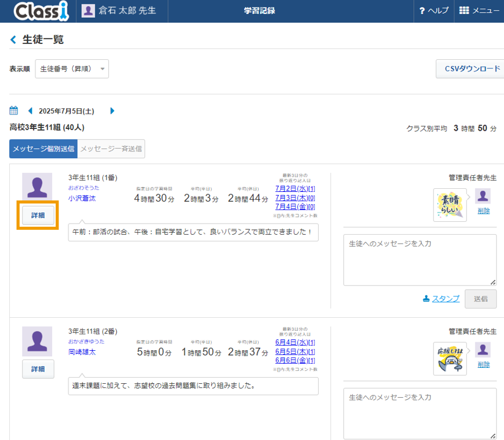The height and width of the screenshot is (440, 504).
Task: Click the 応援してるよ penguin stamp image
Action: pyautogui.click(x=450, y=359)
